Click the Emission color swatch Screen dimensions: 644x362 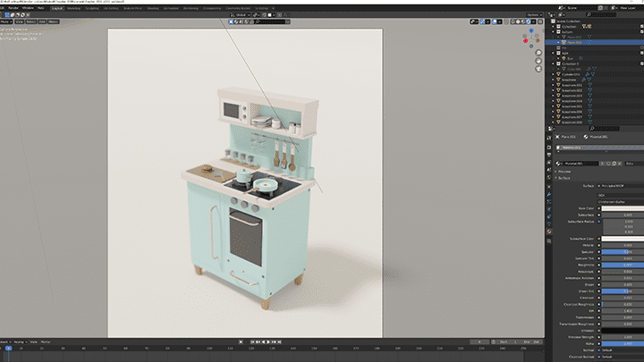coord(623,331)
